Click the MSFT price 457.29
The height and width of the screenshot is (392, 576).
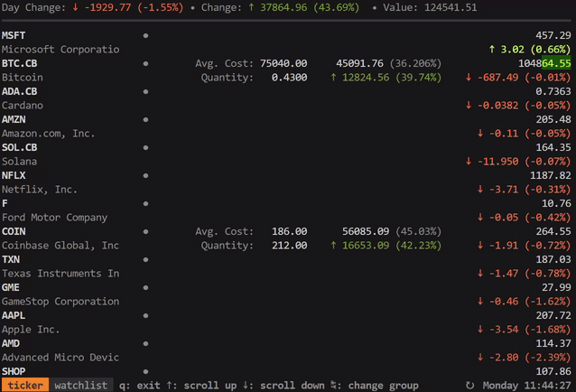click(x=553, y=35)
